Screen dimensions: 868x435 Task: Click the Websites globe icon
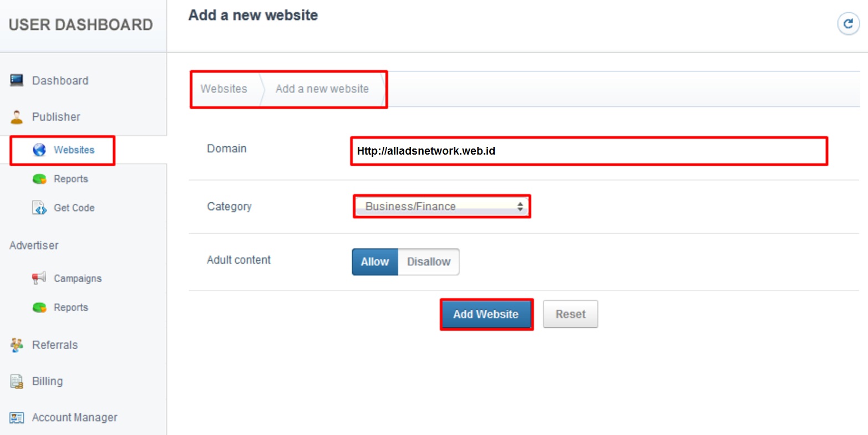(x=39, y=150)
